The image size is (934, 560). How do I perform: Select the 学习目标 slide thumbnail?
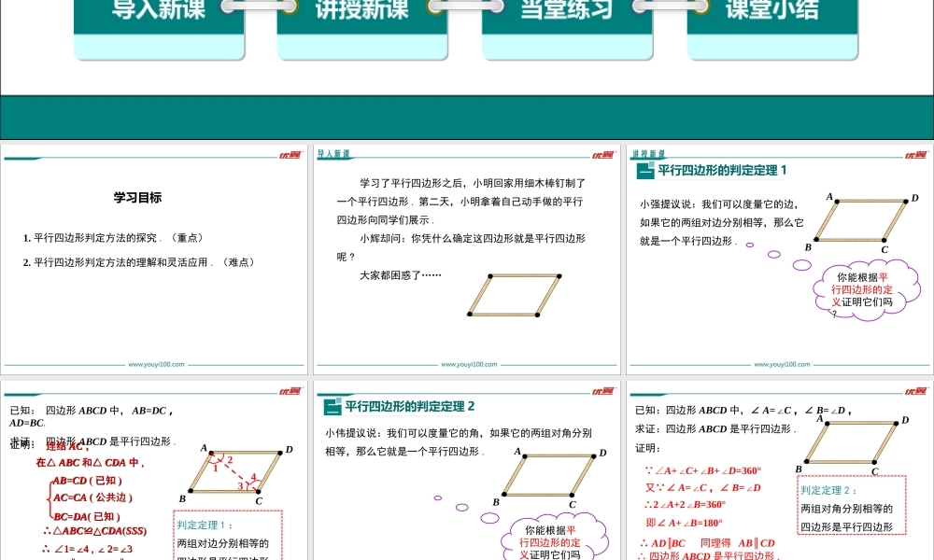point(154,259)
